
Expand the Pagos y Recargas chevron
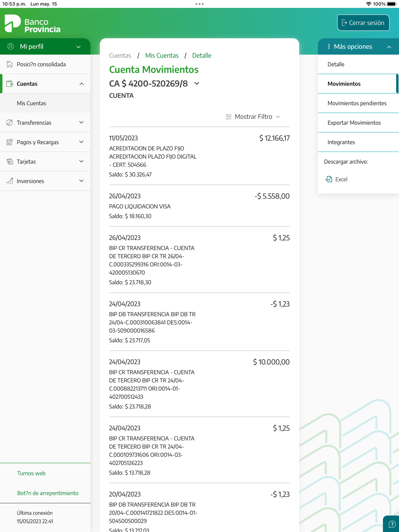[x=81, y=142]
